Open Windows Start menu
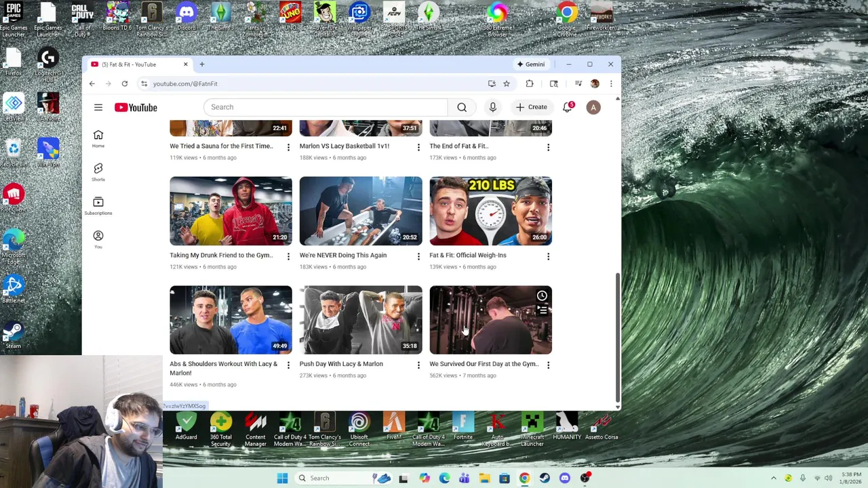Screen dimensions: 868x488 [x=282, y=478]
